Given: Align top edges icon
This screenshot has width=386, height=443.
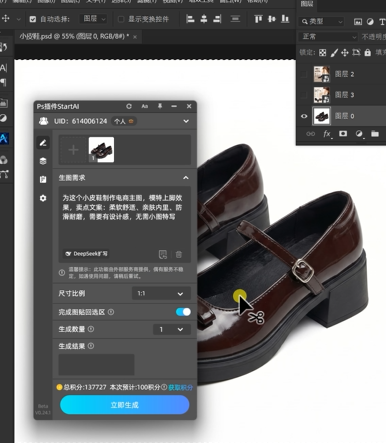Looking at the screenshot, I should click(258, 19).
